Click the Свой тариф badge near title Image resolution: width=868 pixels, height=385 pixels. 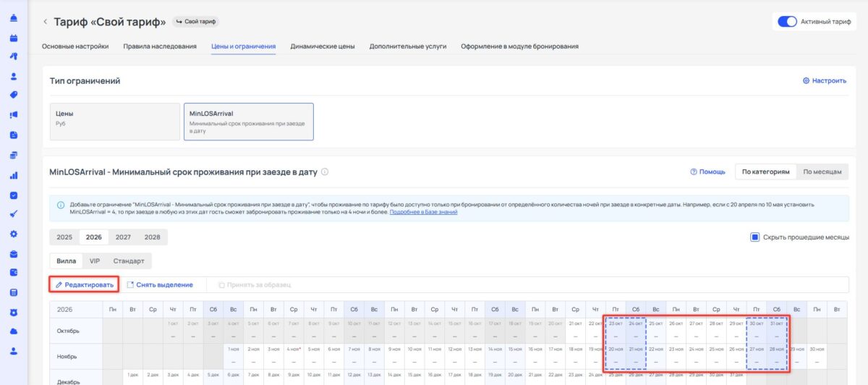tap(196, 22)
